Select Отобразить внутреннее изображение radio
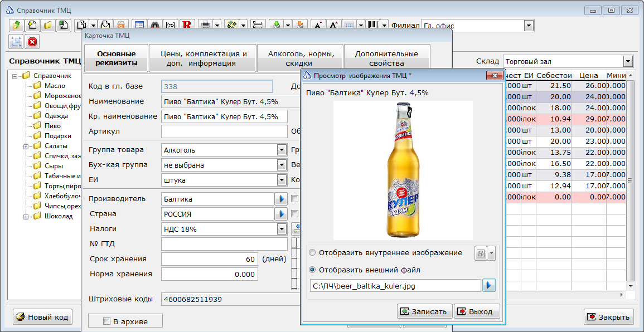Screen dimensions: 644x332 point(313,253)
